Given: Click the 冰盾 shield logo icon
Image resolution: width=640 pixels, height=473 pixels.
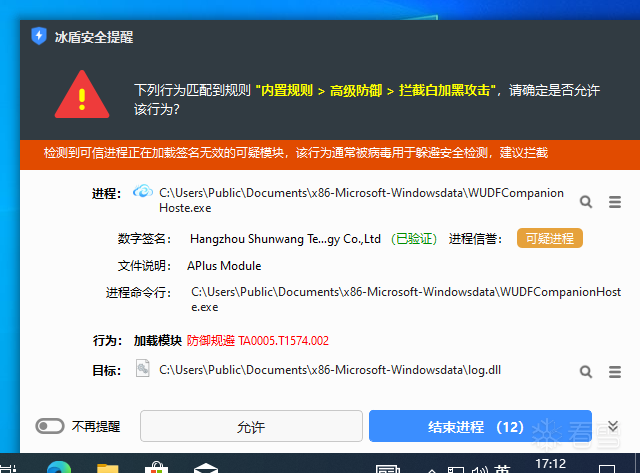Looking at the screenshot, I should coord(39,36).
